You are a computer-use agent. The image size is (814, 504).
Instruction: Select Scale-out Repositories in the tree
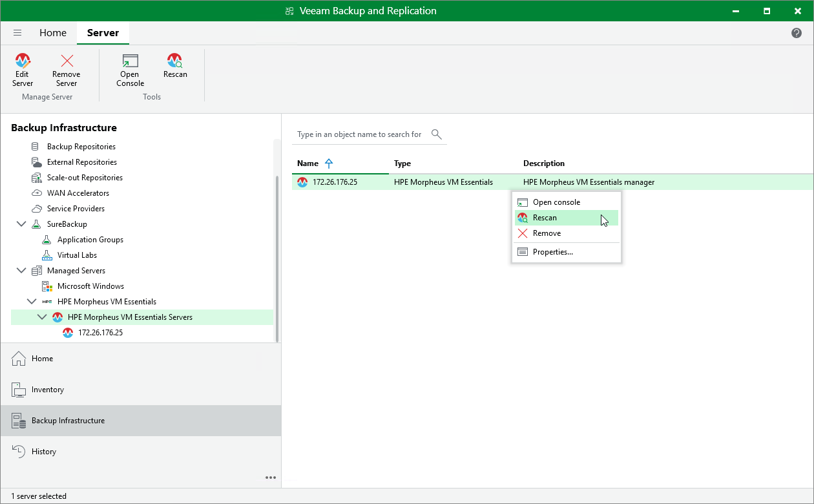pyautogui.click(x=85, y=178)
